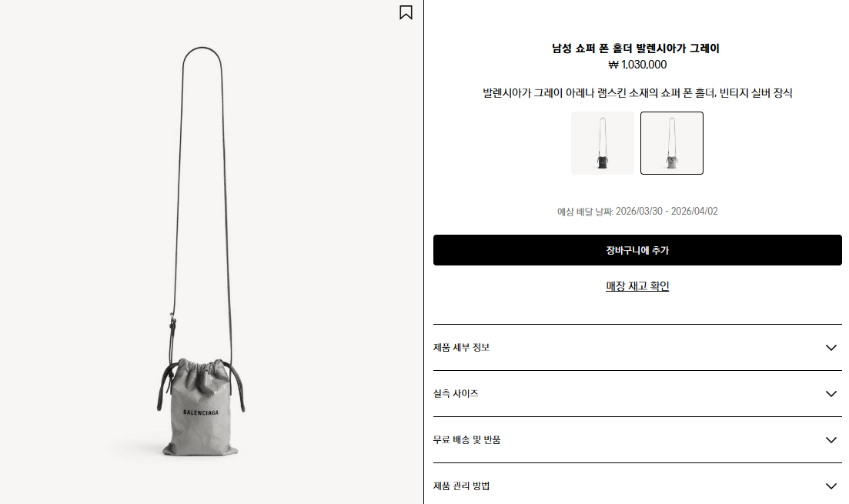
Task: Expand 제품 관리 방법 chevron arrow
Action: pos(831,486)
